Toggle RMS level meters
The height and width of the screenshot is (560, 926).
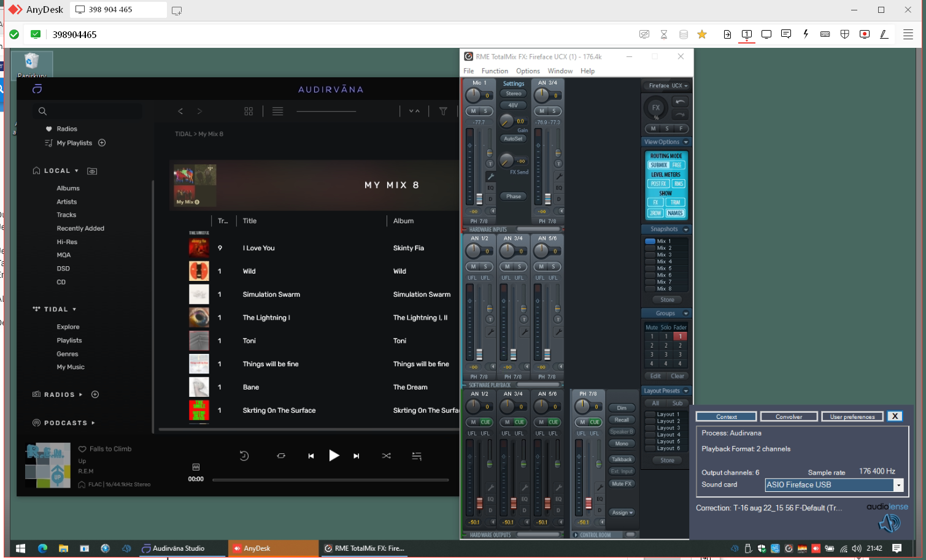678,183
